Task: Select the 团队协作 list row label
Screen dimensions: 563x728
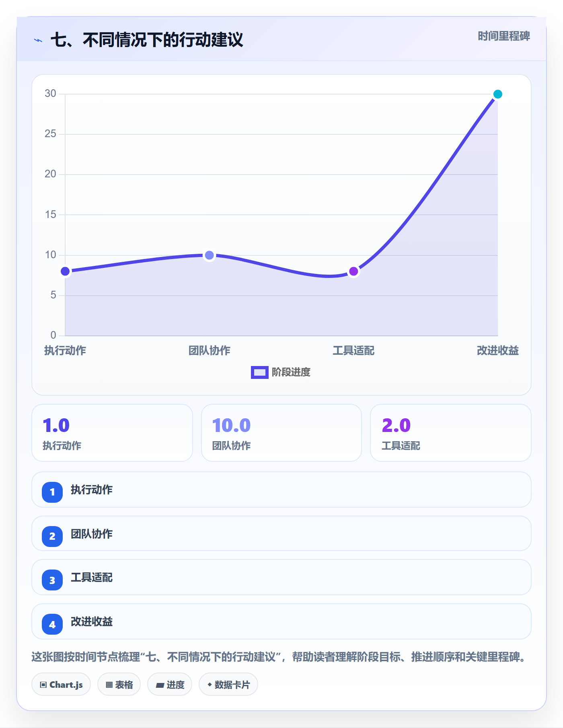Action: pyautogui.click(x=92, y=534)
